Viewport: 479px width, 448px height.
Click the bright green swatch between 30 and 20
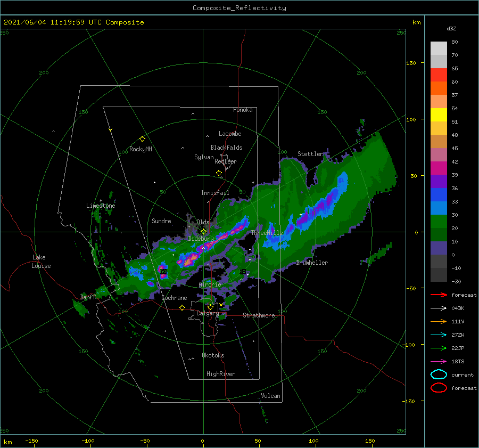439,222
